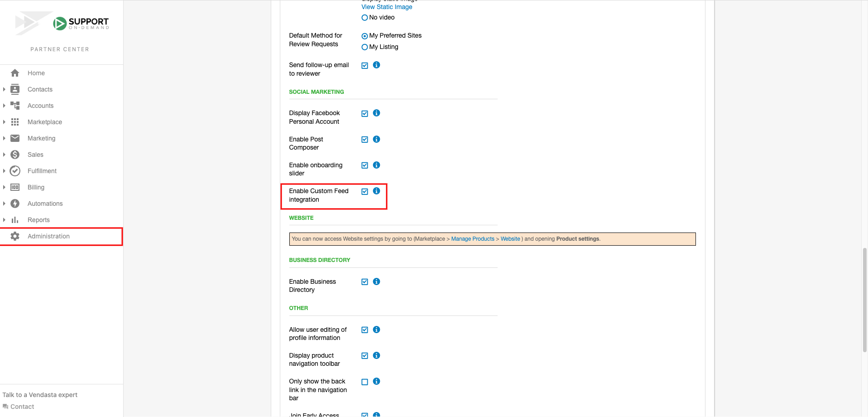Click info icon for Enable Business Directory
Image resolution: width=868 pixels, height=417 pixels.
[376, 282]
